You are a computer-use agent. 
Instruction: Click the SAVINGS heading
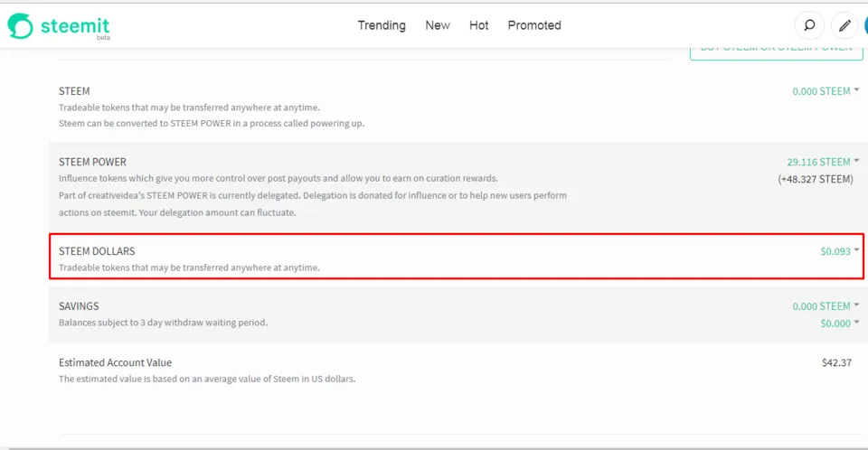79,306
